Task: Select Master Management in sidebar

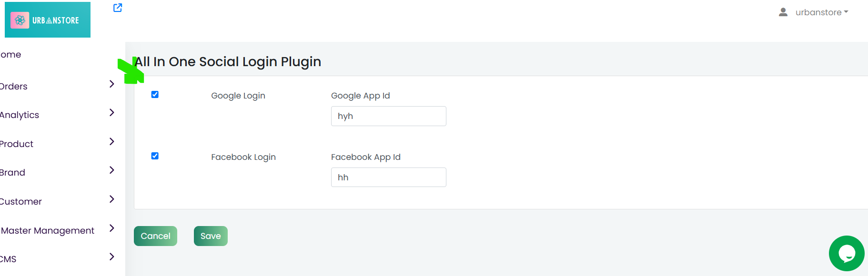Action: coord(48,231)
